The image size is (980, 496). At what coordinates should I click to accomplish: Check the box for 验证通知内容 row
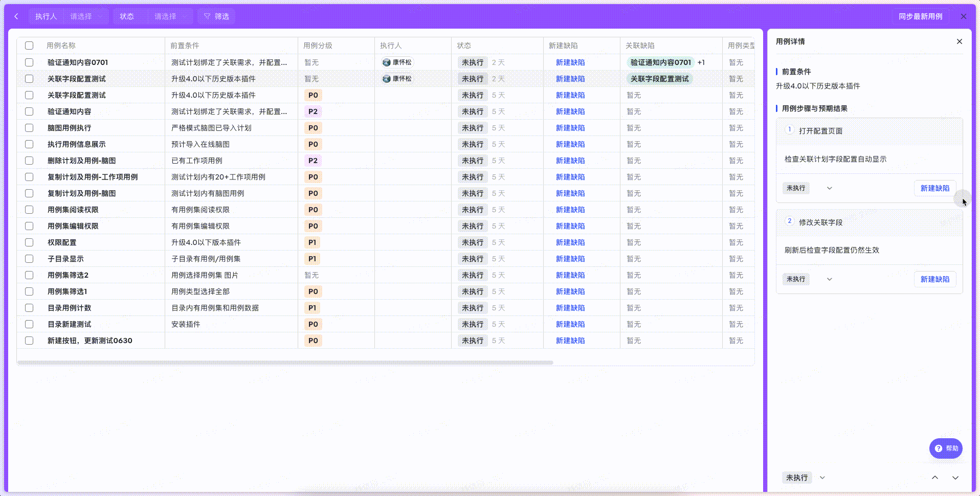pyautogui.click(x=29, y=111)
